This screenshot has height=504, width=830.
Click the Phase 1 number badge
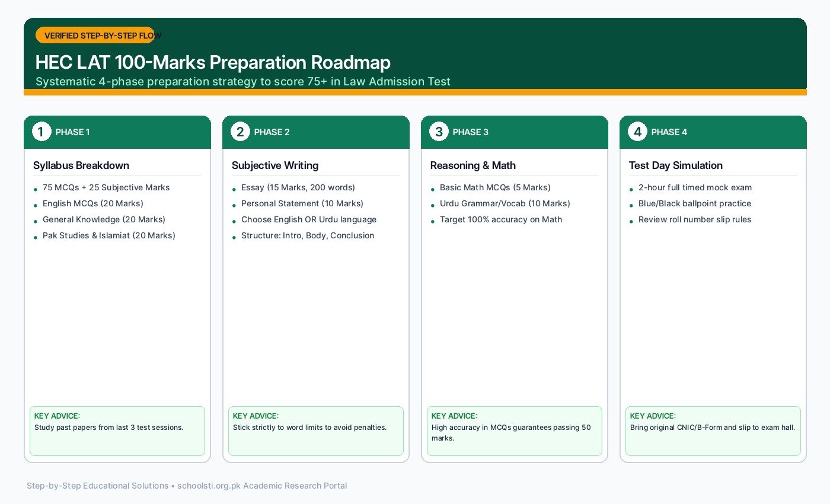(41, 132)
